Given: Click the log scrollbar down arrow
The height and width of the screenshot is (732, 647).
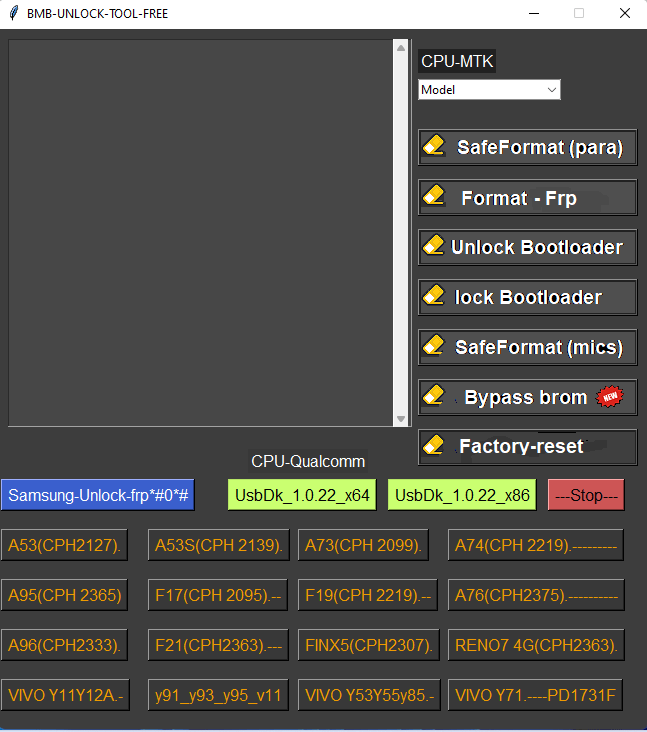Looking at the screenshot, I should (402, 420).
